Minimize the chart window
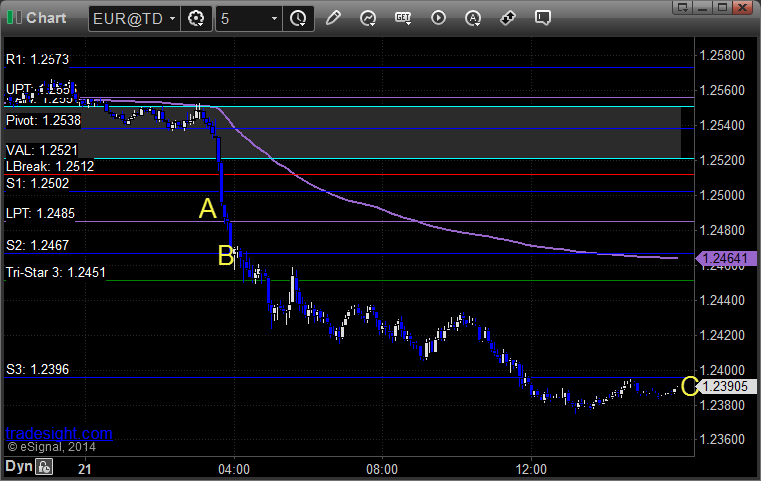The image size is (761, 481). point(702,8)
